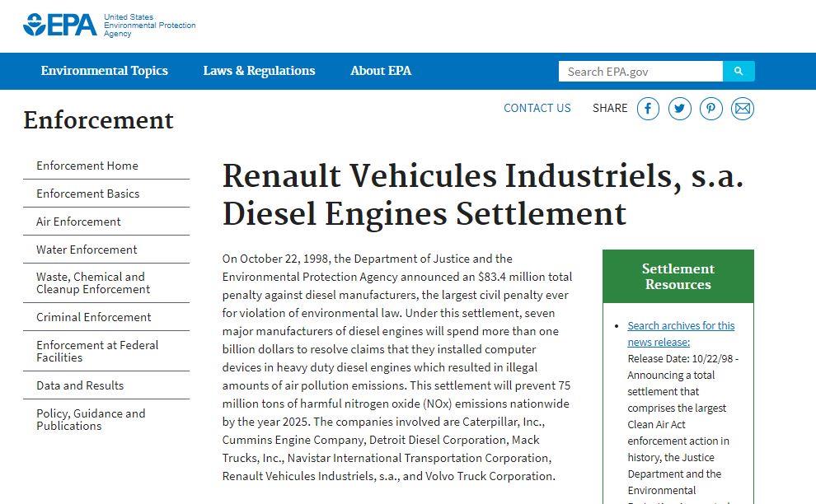Open the Contact Us link

coord(537,108)
